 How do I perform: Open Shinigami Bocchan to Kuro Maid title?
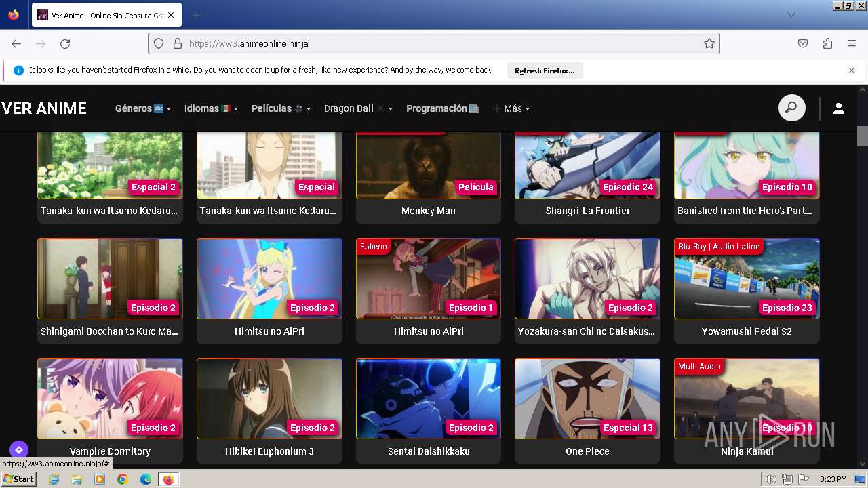[x=110, y=331]
